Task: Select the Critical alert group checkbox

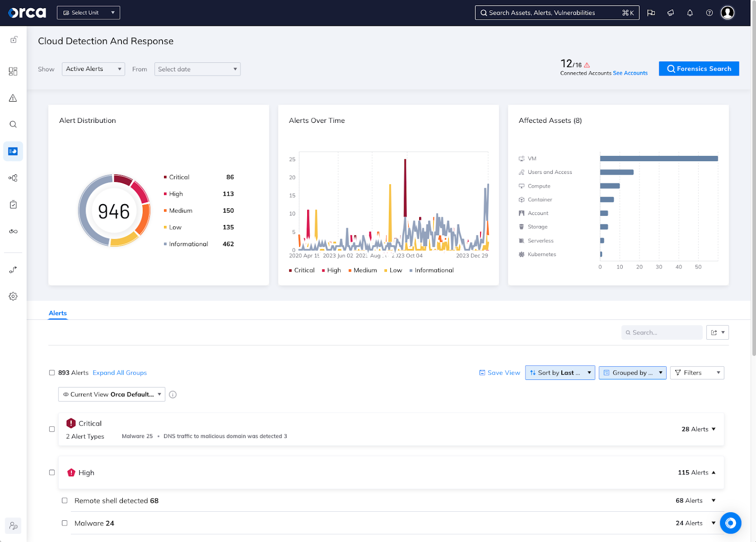Action: pyautogui.click(x=52, y=429)
